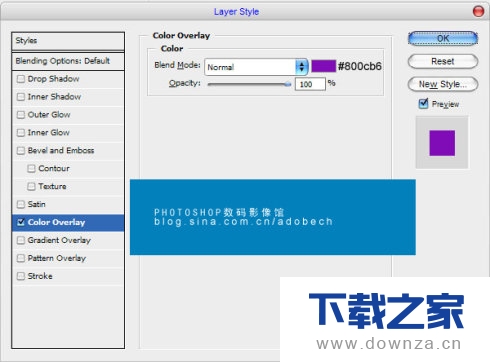
Task: Select the Satin style entry
Action: (x=68, y=204)
